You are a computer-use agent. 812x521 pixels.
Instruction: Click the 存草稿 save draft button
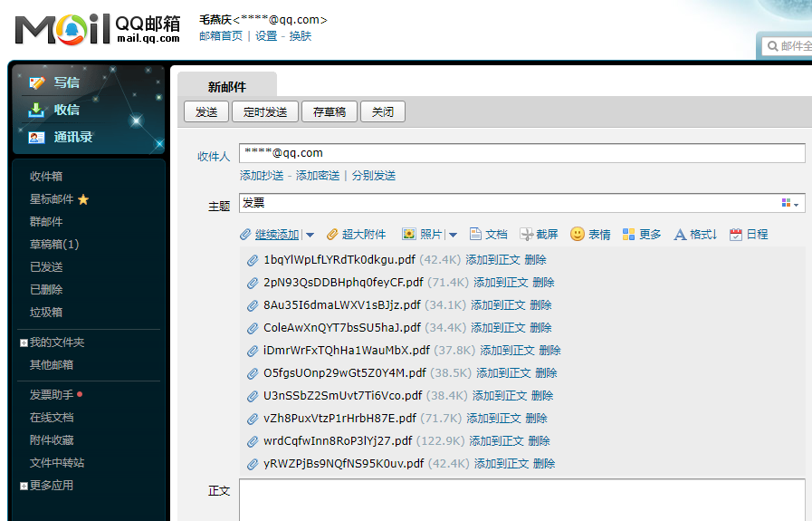[330, 112]
